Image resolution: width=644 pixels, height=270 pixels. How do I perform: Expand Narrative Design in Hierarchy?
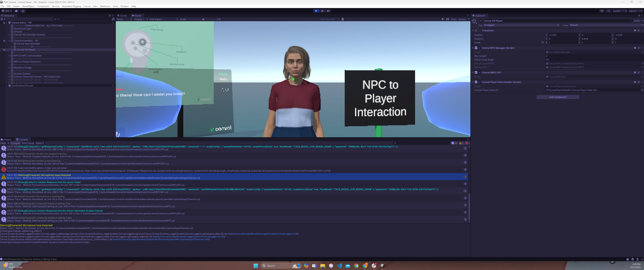click(x=9, y=68)
